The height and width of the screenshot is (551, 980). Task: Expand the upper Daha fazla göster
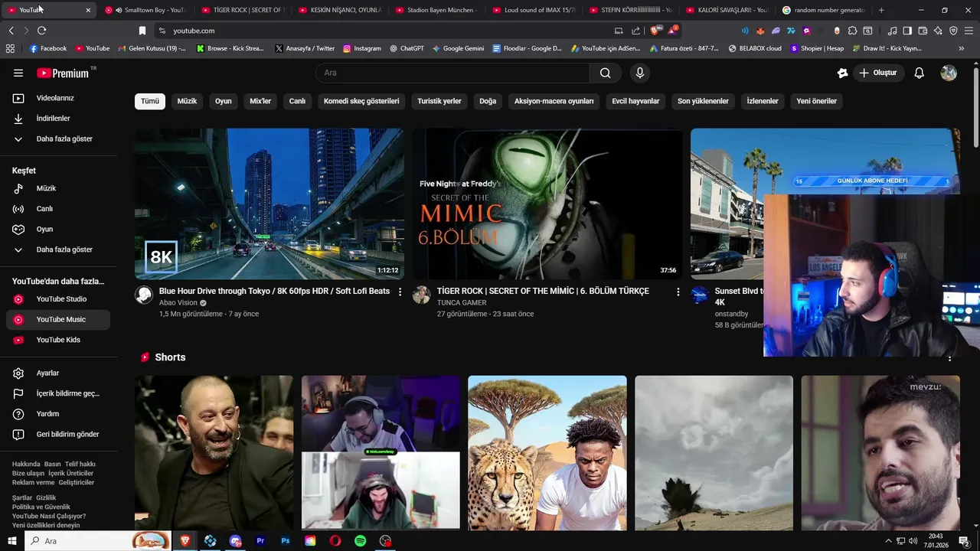(58, 139)
